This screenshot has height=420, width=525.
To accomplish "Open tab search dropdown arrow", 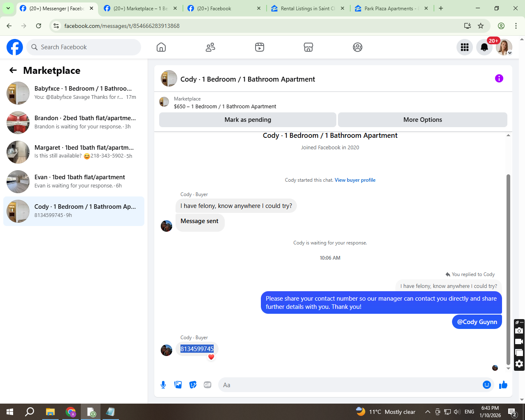I will [x=8, y=8].
